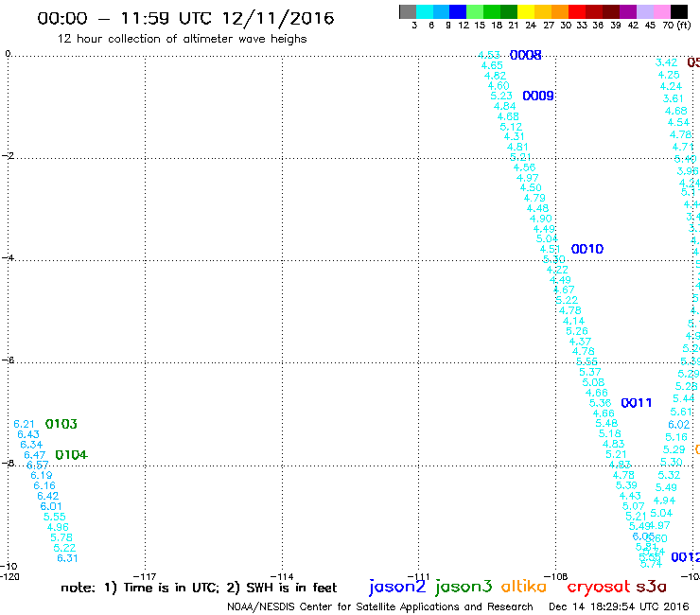This screenshot has width=700, height=615.
Task: Click the altika satellite legend label
Action: click(x=524, y=587)
